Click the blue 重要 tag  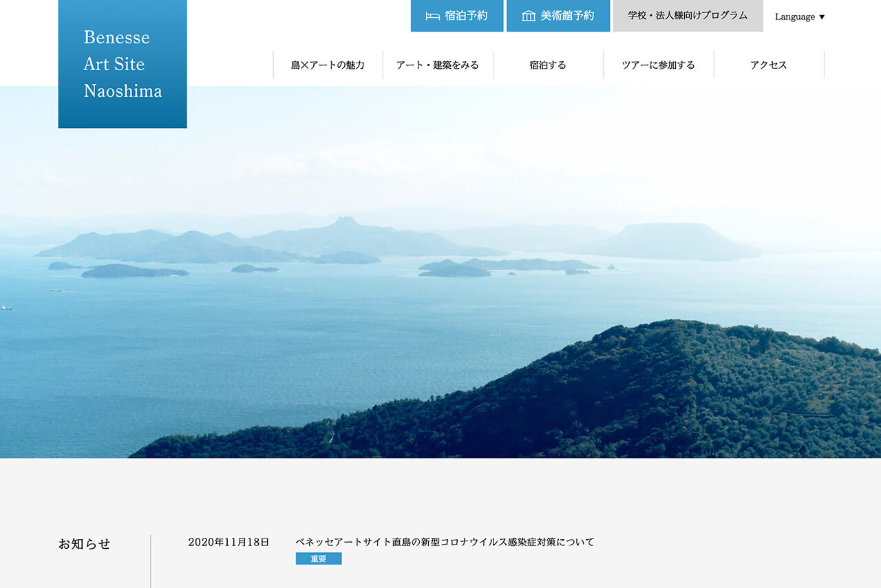pos(319,559)
